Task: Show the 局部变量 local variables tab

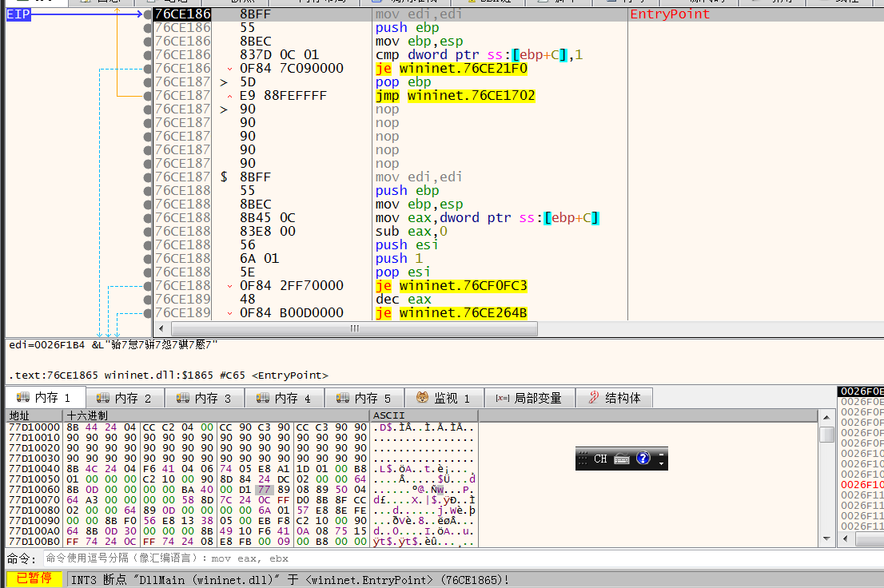Action: pos(528,398)
